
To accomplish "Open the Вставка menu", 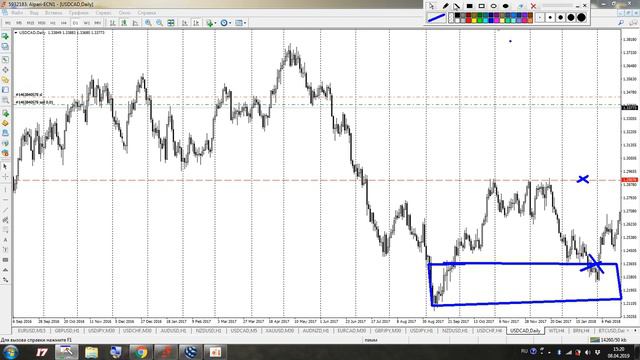I will pyautogui.click(x=53, y=13).
